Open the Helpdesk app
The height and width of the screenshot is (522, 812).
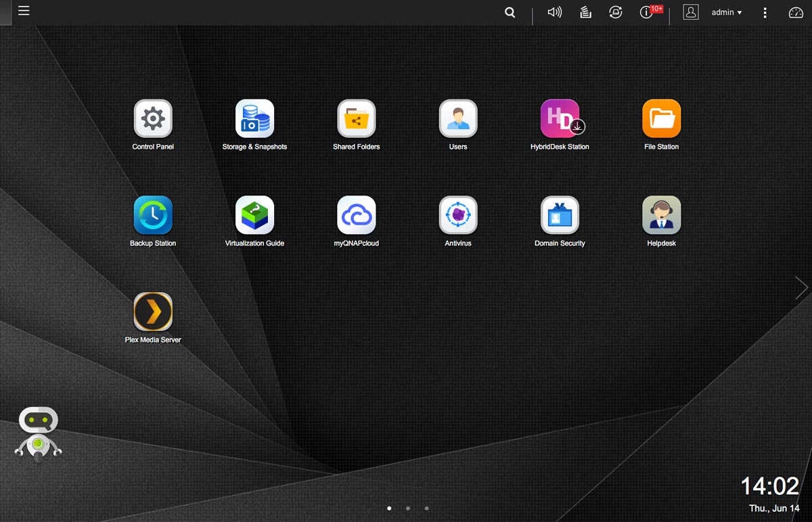coord(661,216)
